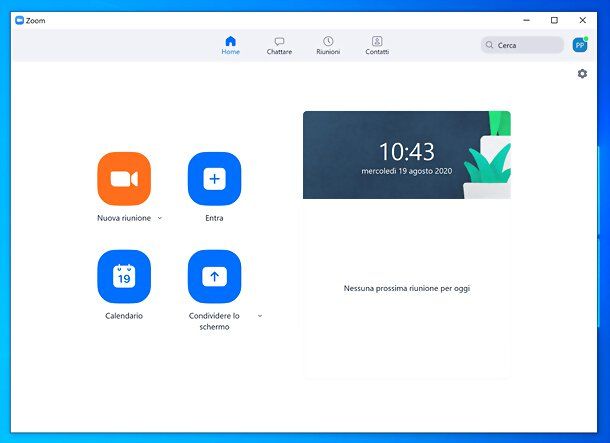Expand Condividere lo schermo options chevron
The height and width of the screenshot is (443, 610).
pyautogui.click(x=260, y=316)
